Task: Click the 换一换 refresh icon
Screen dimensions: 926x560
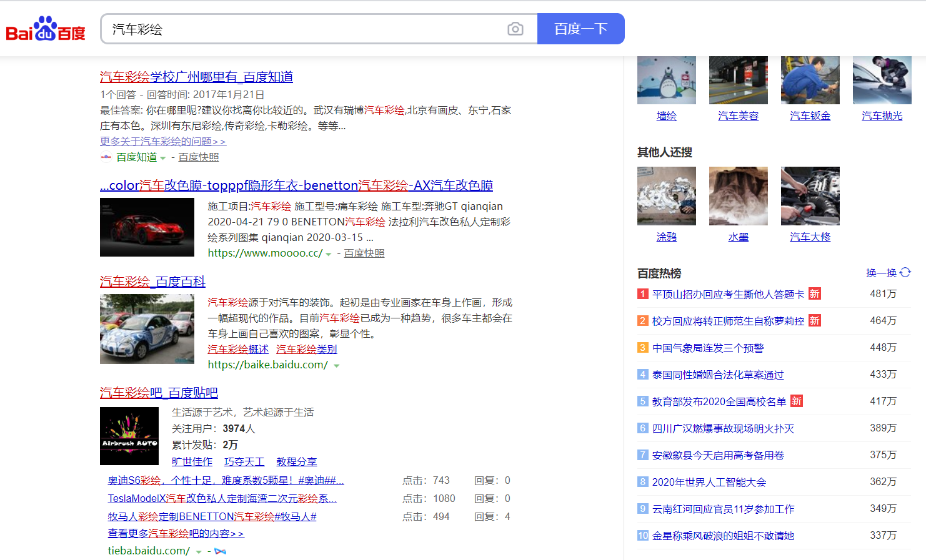Action: point(905,272)
